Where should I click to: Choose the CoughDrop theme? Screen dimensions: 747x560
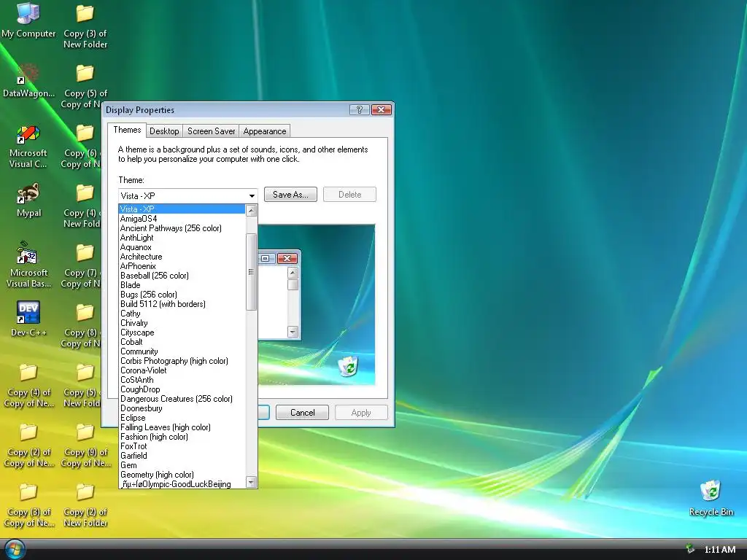[x=182, y=389]
